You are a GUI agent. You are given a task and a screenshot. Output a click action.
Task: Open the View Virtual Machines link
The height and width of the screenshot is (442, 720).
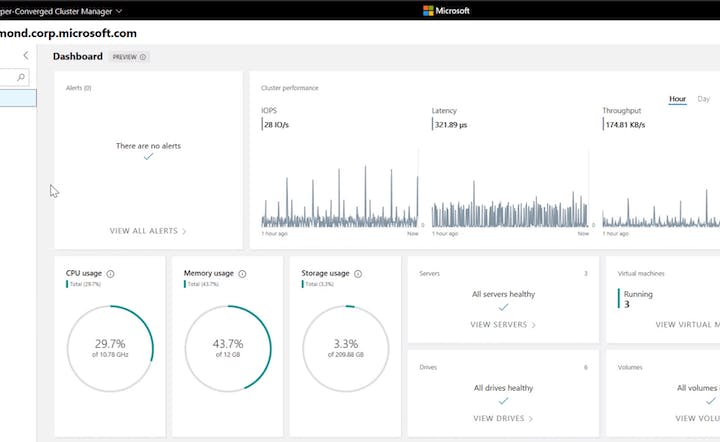pos(687,325)
